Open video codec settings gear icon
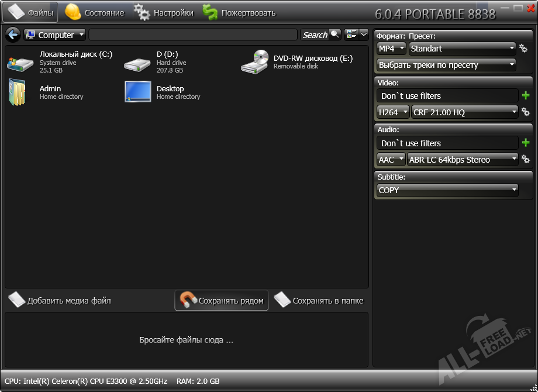Image resolution: width=538 pixels, height=392 pixels. [x=525, y=112]
